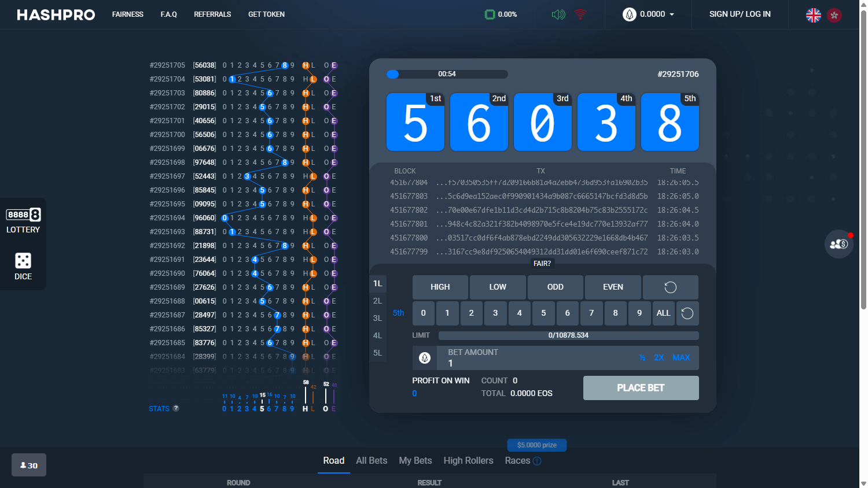Click MAX to set maximum bet
The height and width of the screenshot is (488, 868).
click(681, 357)
